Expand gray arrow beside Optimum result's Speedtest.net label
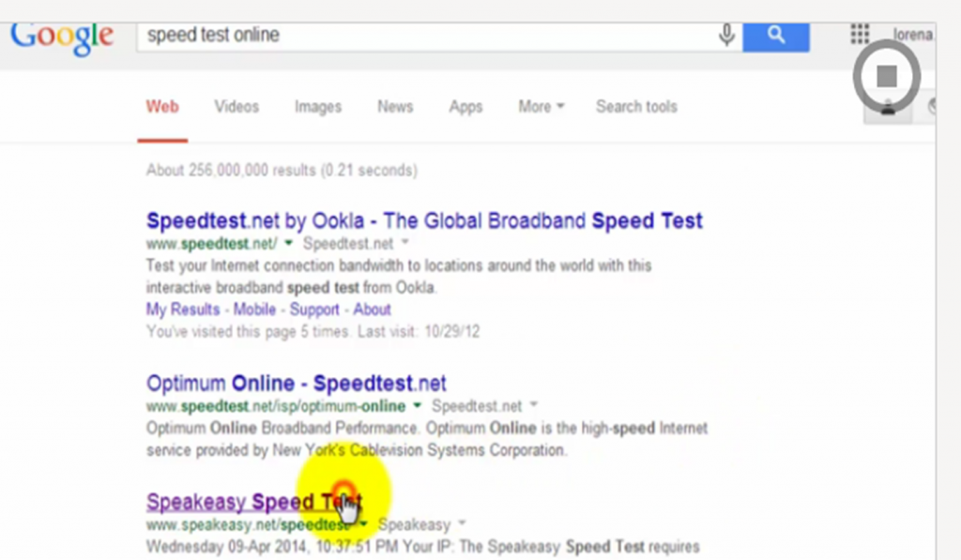961x560 pixels. point(534,404)
